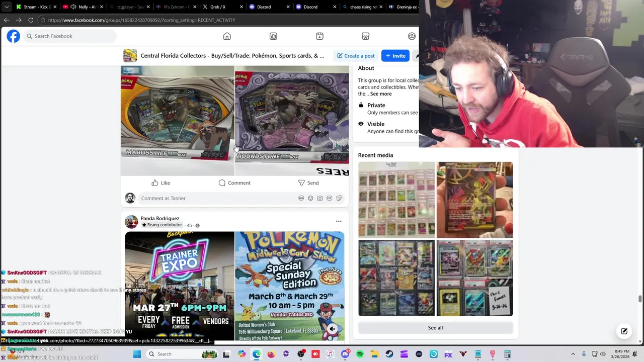Open the Calculator app in the taskbar
Image resolution: width=644 pixels, height=362 pixels.
(x=508, y=354)
